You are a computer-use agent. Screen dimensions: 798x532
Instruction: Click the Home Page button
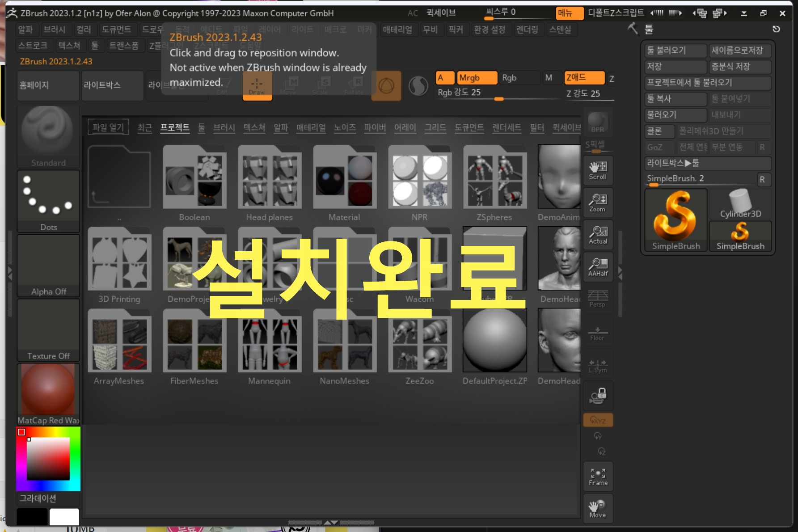48,85
